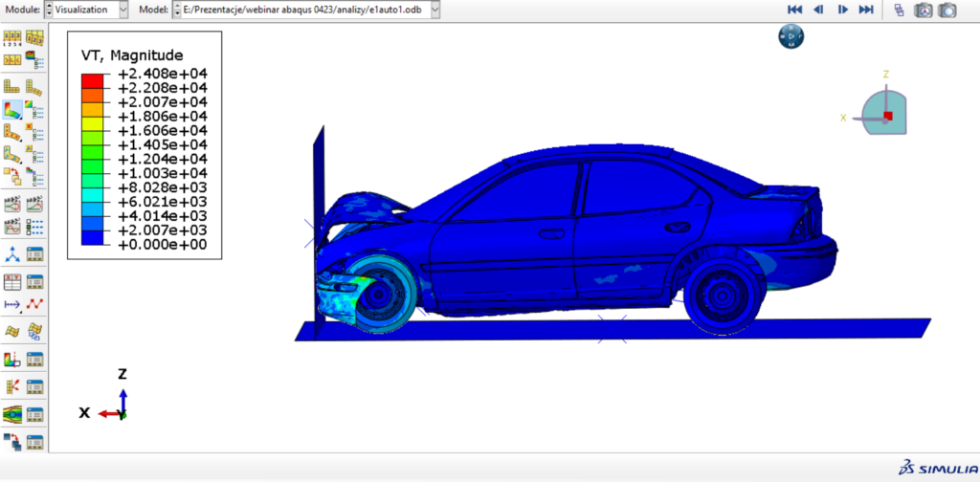Skip to the last frame
Screen dimensions: 980x482
[x=866, y=10]
